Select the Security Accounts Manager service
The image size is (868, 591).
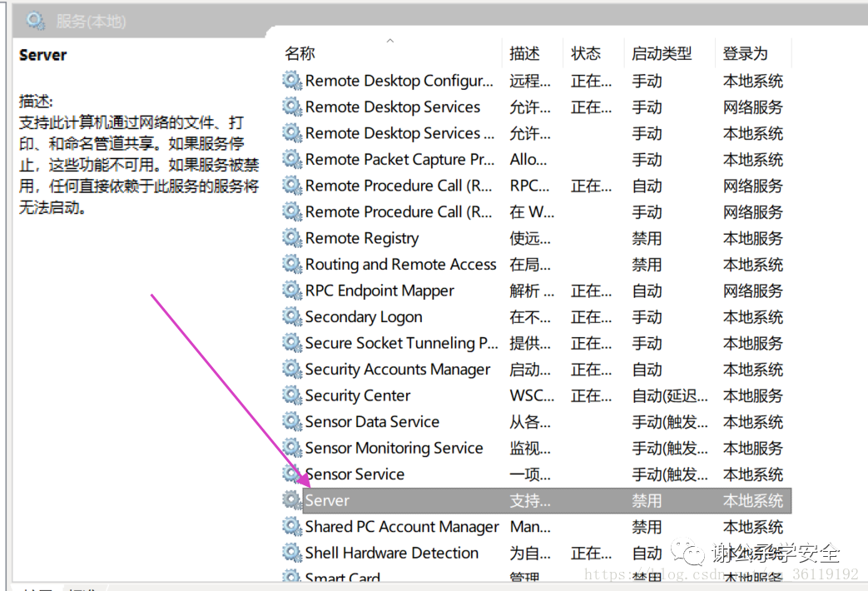pos(398,370)
